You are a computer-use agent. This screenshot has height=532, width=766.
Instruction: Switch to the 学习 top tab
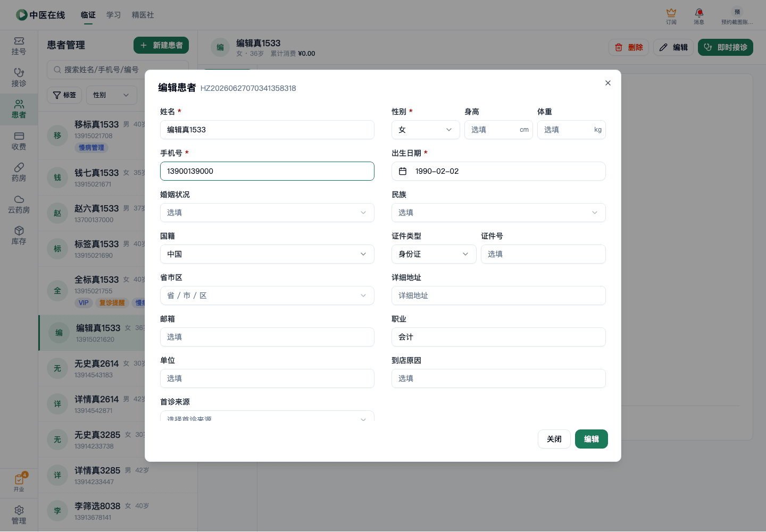[113, 15]
